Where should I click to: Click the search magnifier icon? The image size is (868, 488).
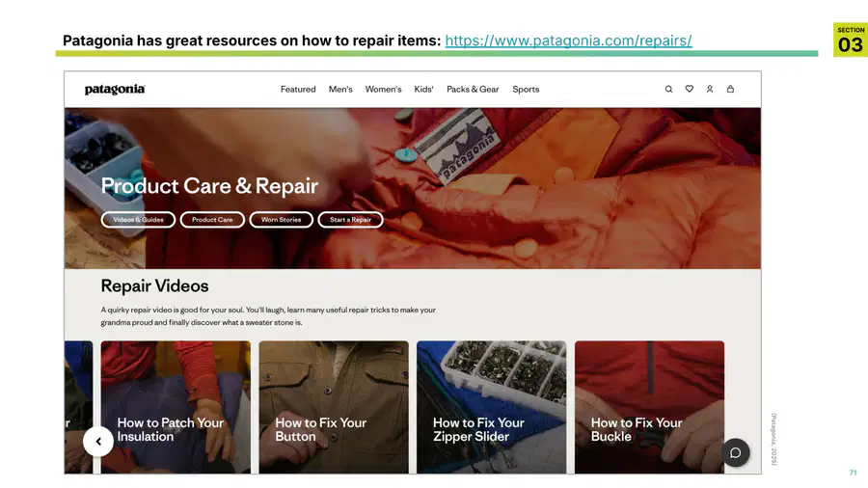tap(668, 89)
